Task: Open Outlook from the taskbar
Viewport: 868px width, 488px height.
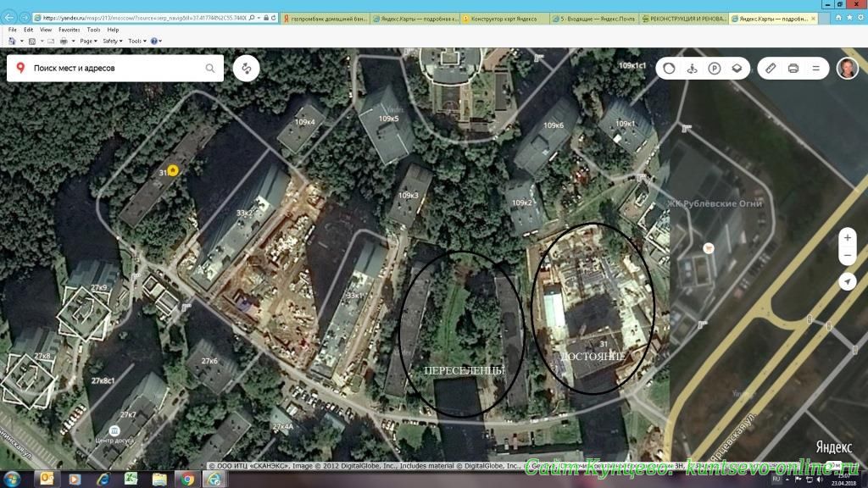Action: tap(47, 479)
